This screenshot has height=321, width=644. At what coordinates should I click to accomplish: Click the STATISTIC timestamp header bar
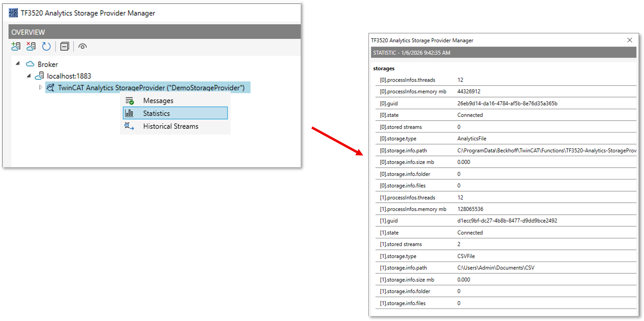503,52
